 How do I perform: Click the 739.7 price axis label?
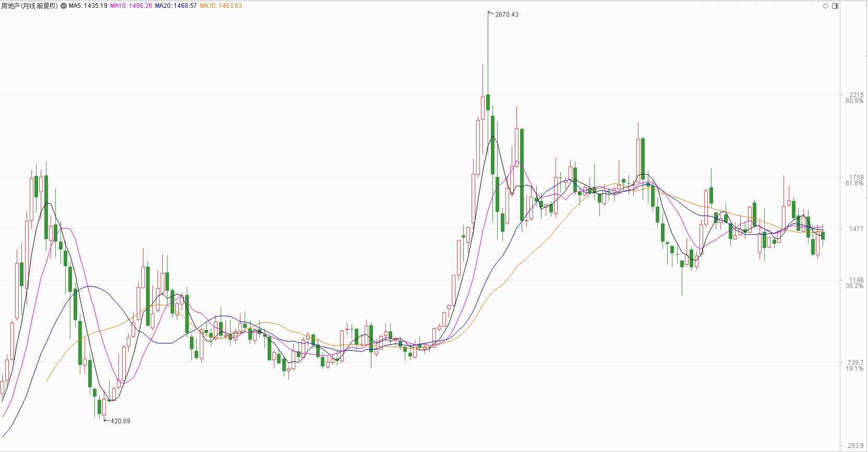[x=855, y=362]
